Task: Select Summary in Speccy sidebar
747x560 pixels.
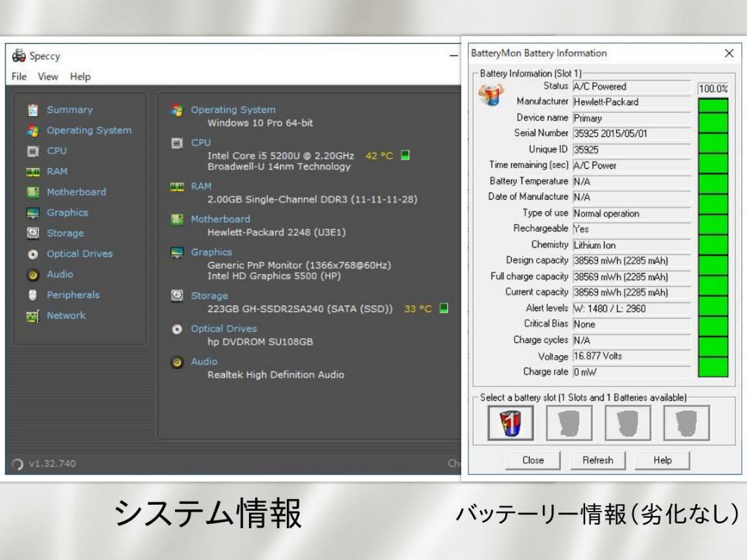Action: (70, 110)
